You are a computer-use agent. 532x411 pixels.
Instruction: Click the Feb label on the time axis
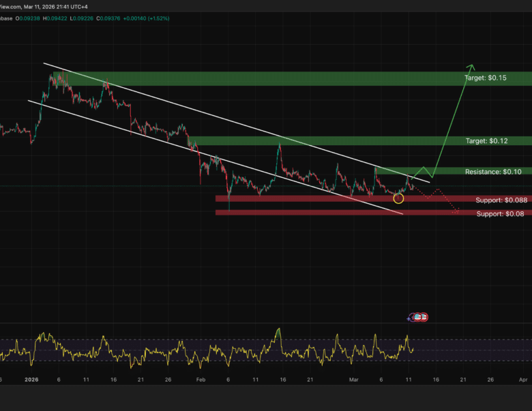click(x=201, y=378)
